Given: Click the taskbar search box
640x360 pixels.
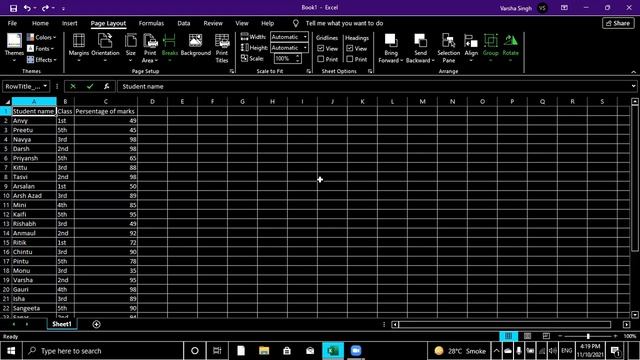Looking at the screenshot, I should (x=104, y=351).
